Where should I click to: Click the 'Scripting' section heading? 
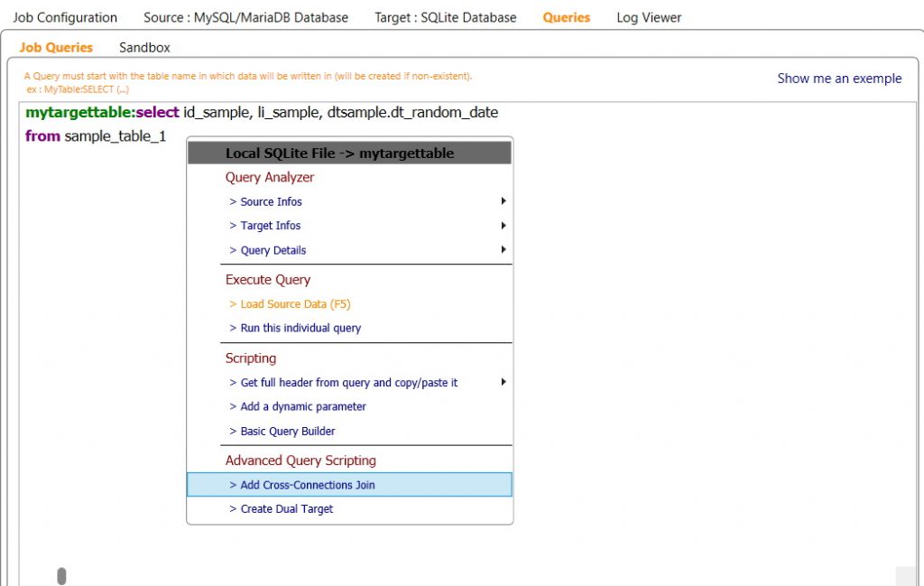coord(251,358)
